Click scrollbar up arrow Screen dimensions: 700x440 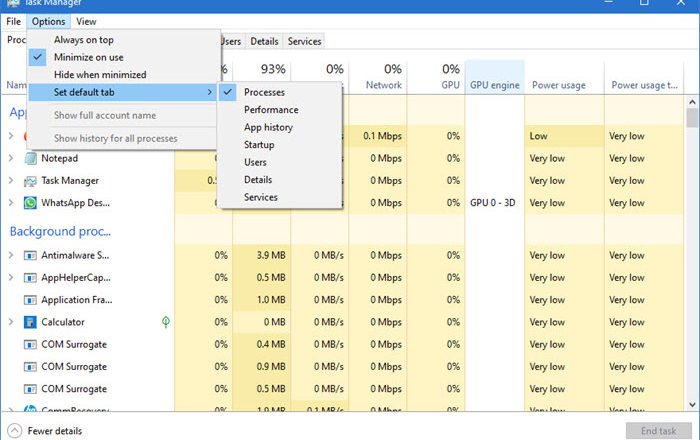click(x=692, y=102)
